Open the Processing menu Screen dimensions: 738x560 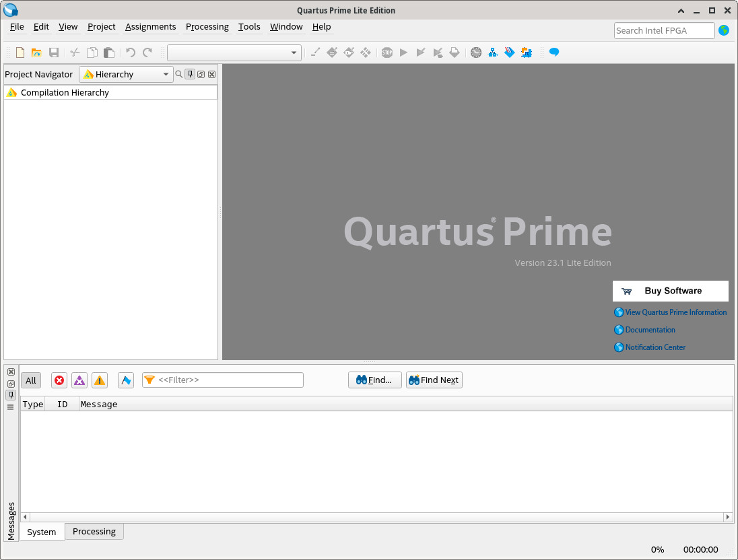pos(207,27)
